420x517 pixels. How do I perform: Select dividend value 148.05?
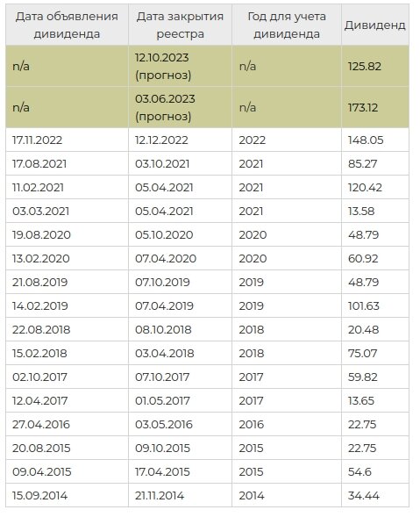(x=366, y=140)
